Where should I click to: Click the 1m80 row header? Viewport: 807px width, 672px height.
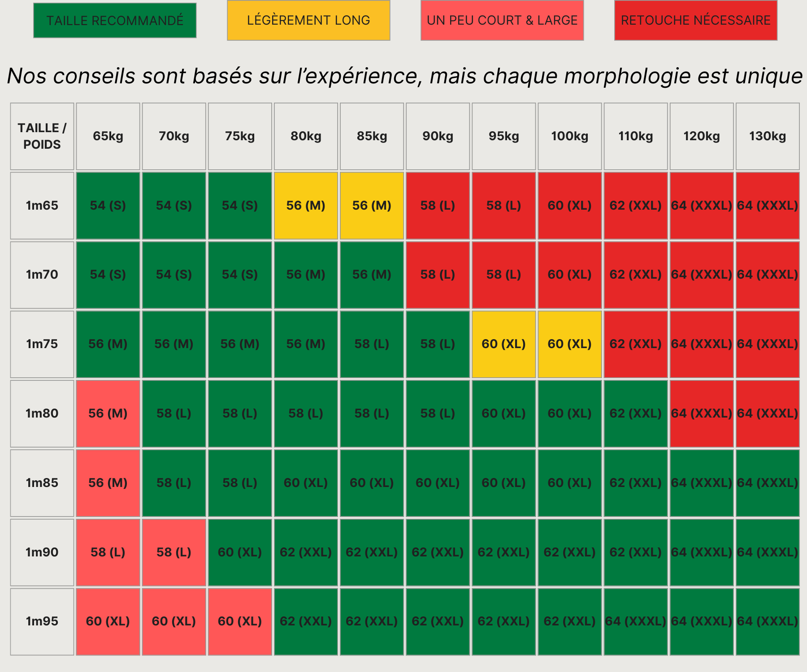[x=42, y=414]
